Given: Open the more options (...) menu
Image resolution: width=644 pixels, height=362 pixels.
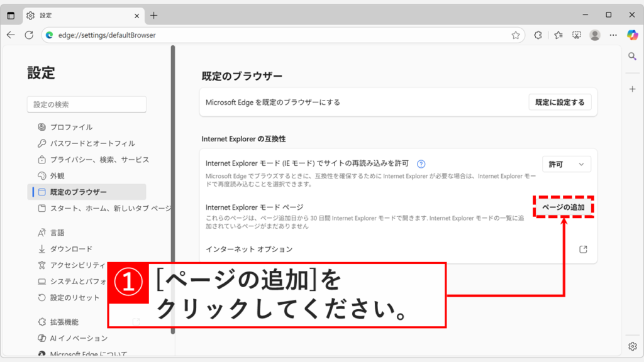Looking at the screenshot, I should (613, 35).
